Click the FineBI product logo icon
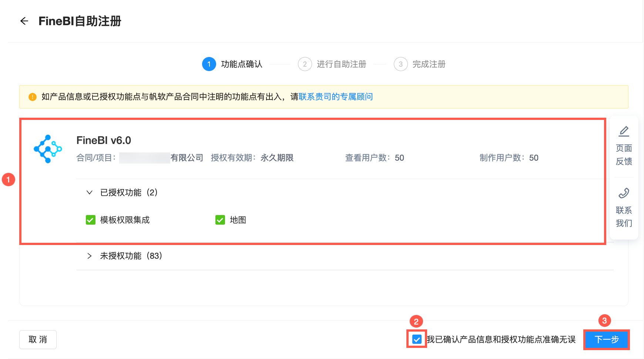The image size is (644, 359). (48, 149)
